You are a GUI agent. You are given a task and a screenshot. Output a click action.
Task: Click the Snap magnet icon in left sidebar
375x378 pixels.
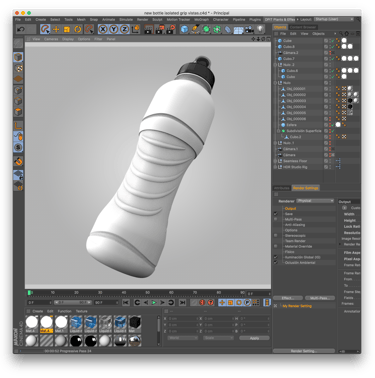pyautogui.click(x=18, y=161)
